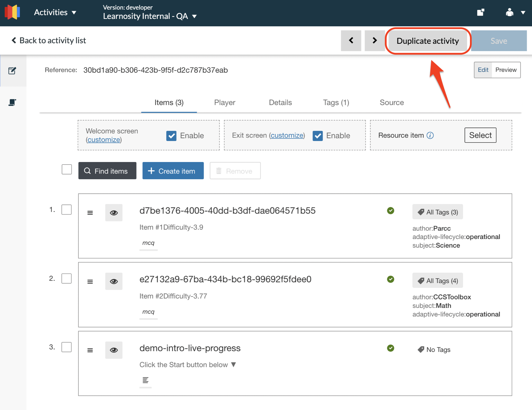The height and width of the screenshot is (410, 532).
Task: Open item demo-intro-live-progress
Action: pos(190,348)
